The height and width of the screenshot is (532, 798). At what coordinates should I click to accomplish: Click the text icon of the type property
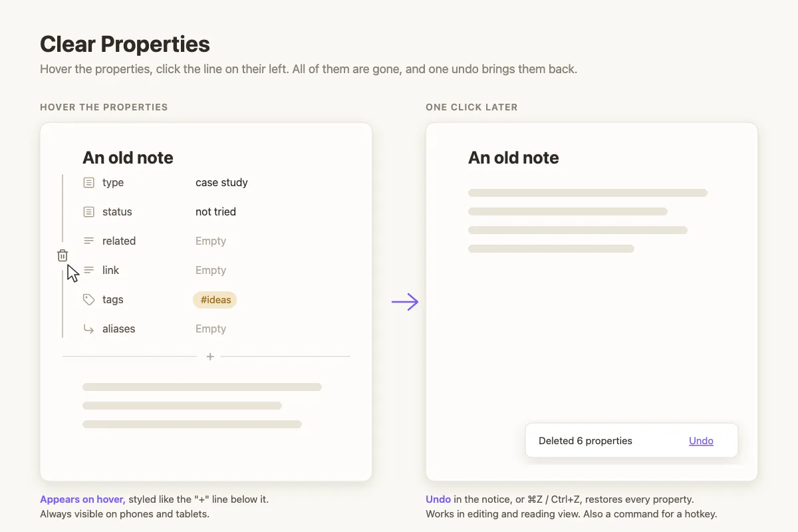click(88, 182)
